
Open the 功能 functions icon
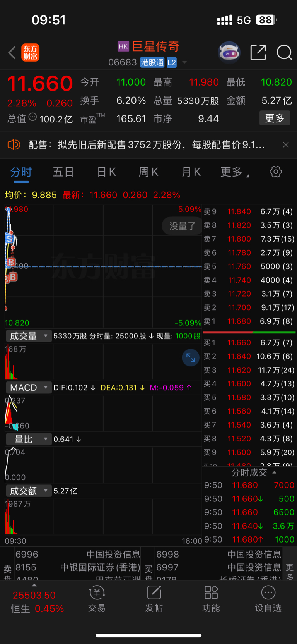click(211, 599)
